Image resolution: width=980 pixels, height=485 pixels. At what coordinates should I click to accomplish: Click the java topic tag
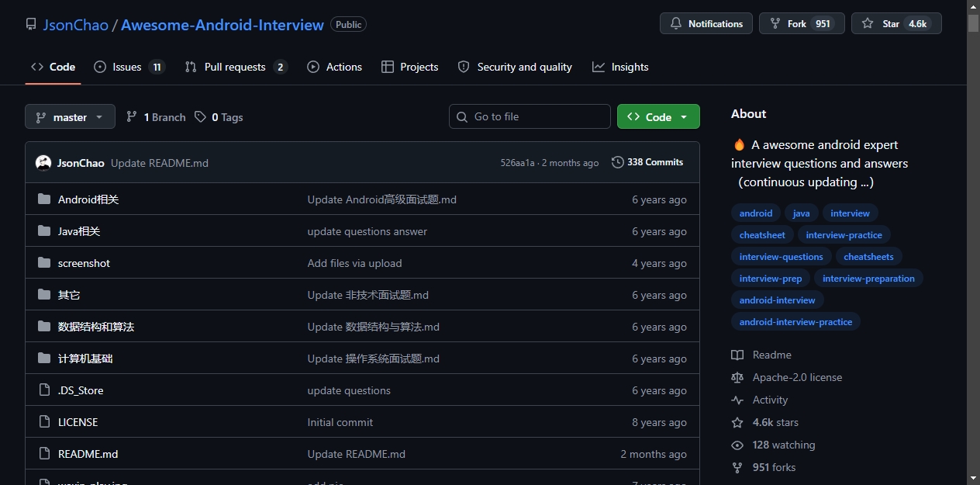(802, 213)
